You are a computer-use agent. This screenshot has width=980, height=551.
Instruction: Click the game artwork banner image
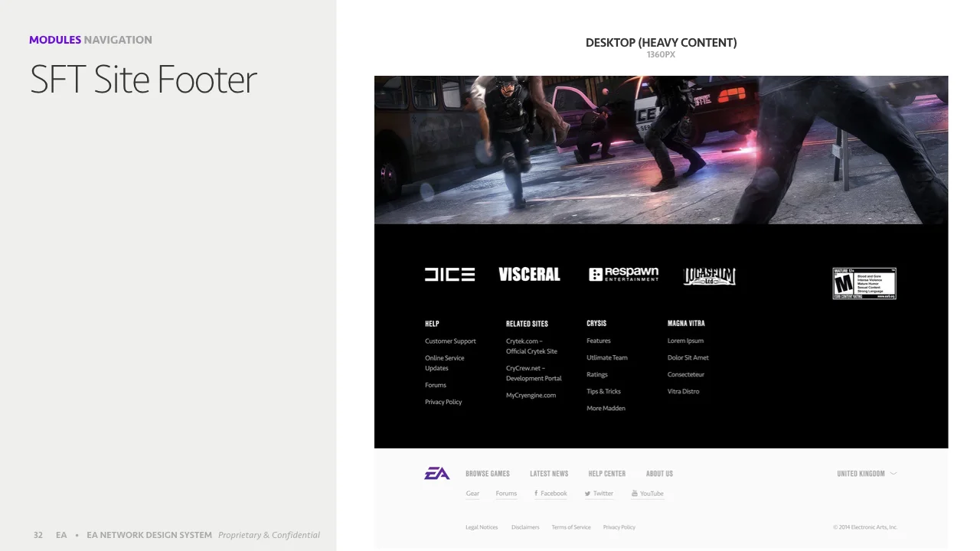661,150
